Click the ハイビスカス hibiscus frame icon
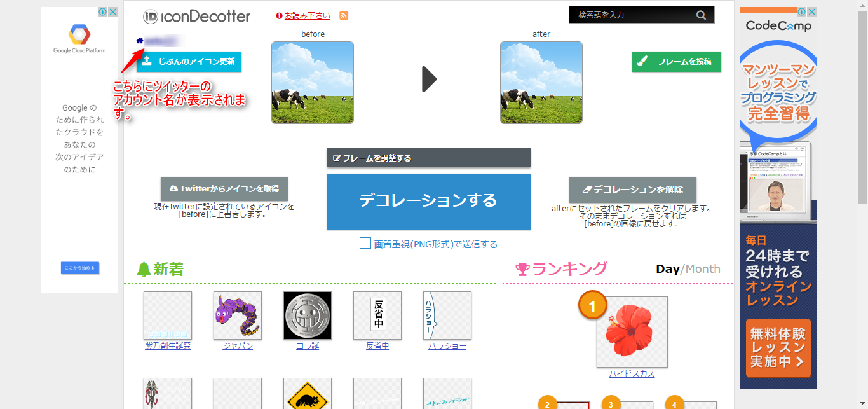868x409 pixels. [x=632, y=332]
